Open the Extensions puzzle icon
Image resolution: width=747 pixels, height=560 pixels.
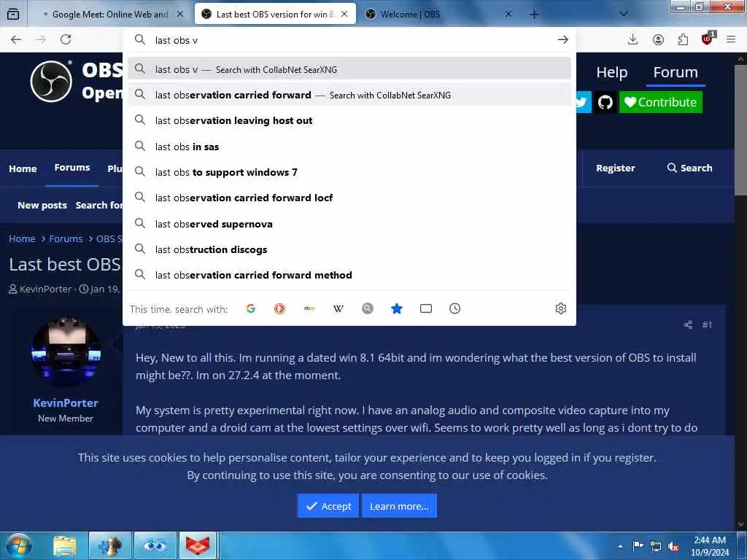coord(683,39)
